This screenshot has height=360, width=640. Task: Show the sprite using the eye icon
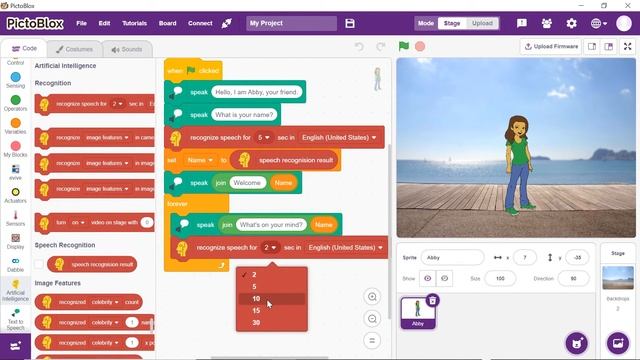pyautogui.click(x=427, y=278)
